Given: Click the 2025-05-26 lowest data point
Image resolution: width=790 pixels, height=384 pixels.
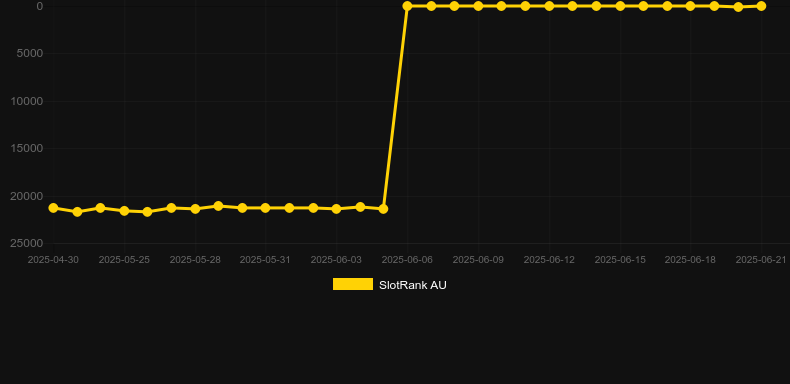Looking at the screenshot, I should [148, 212].
